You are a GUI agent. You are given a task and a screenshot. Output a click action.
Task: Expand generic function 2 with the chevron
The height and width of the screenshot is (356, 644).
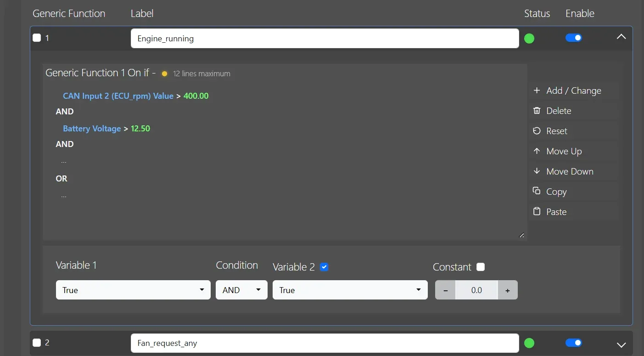(x=621, y=345)
